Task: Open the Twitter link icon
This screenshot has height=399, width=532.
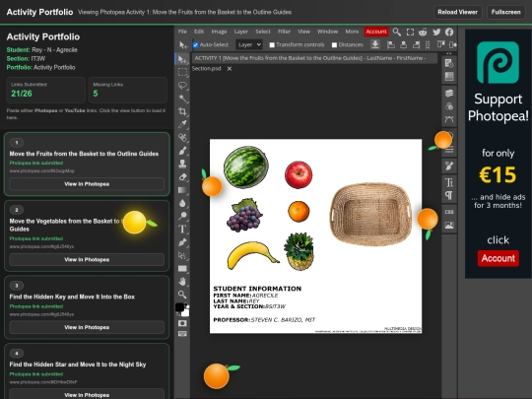Action: pos(436,32)
